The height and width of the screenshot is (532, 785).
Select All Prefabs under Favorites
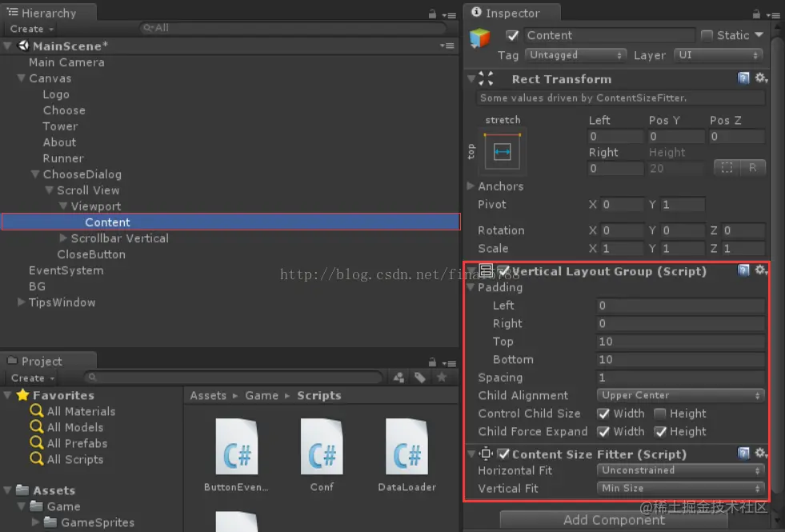77,443
